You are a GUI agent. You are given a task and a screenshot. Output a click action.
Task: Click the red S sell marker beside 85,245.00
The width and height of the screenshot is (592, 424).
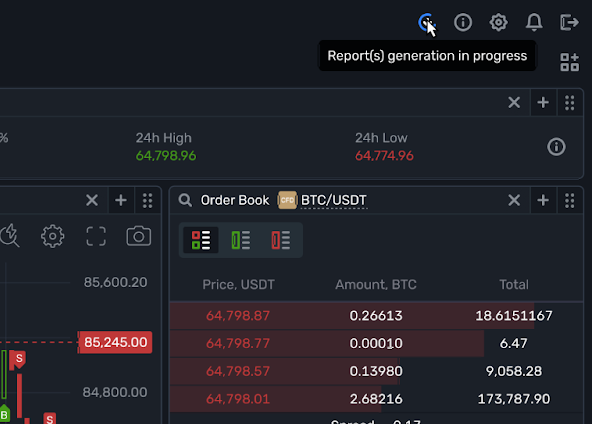click(x=18, y=359)
